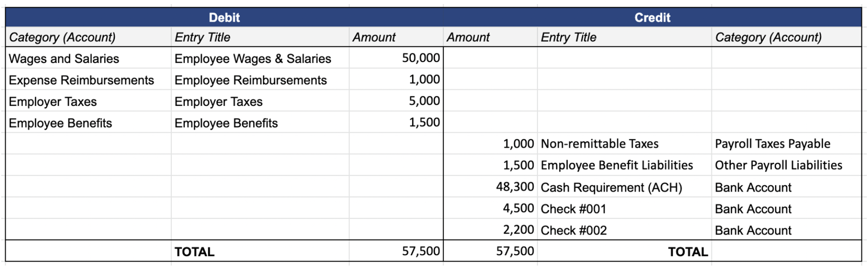
Task: Click the Employee Benefits category cell
Action: 88,122
